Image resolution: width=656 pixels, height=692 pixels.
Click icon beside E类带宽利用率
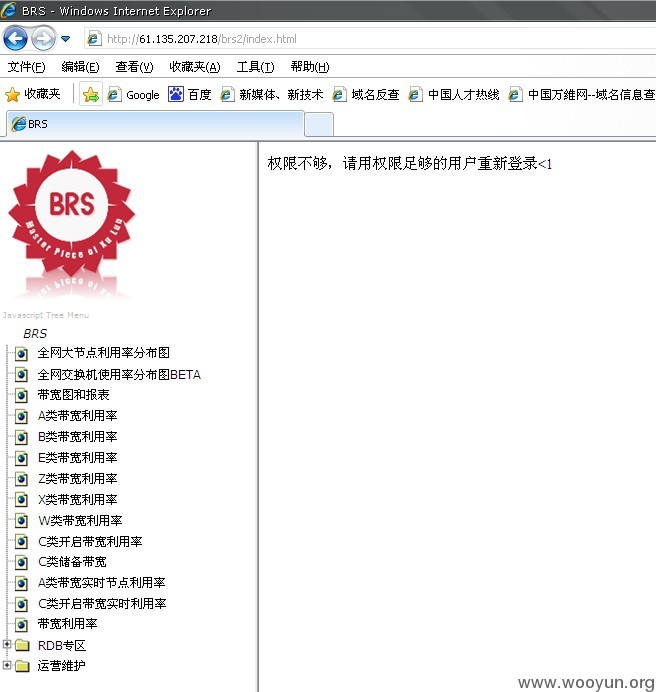[x=21, y=458]
